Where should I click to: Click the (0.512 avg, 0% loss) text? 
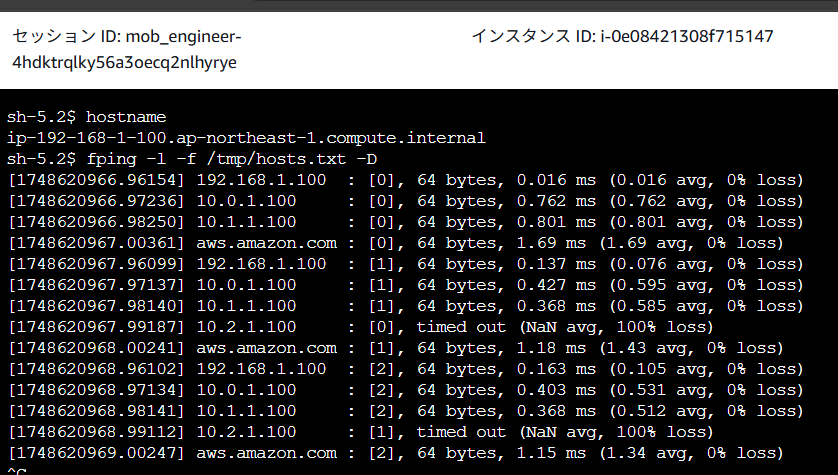(707, 411)
